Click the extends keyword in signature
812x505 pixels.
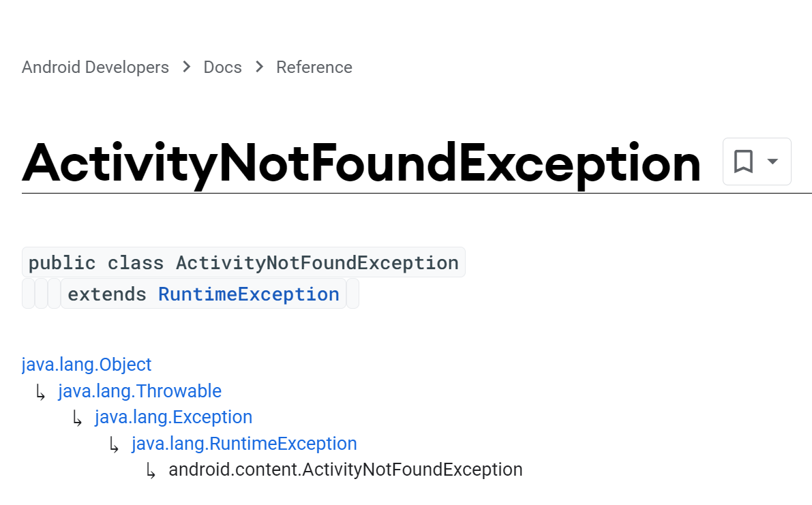107,294
